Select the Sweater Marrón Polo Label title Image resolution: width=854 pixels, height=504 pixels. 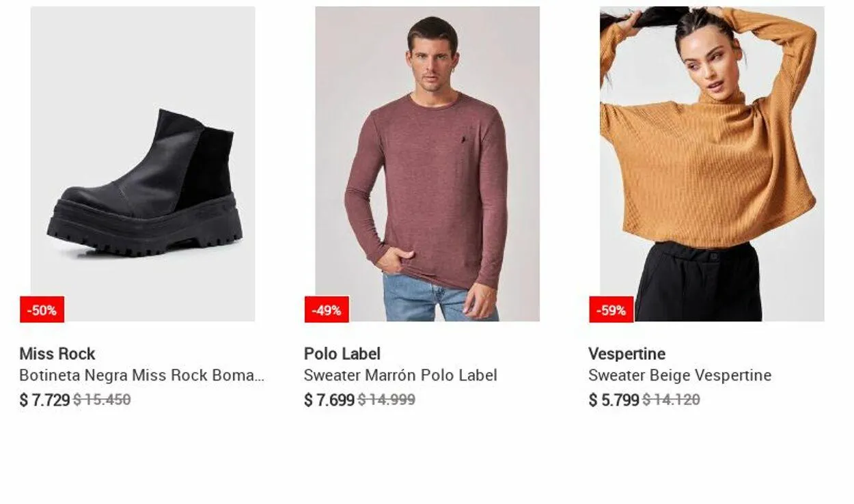tap(400, 376)
